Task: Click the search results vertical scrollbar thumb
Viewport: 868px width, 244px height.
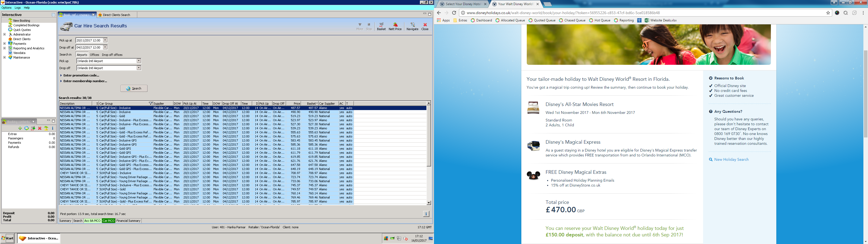Action: click(x=429, y=136)
